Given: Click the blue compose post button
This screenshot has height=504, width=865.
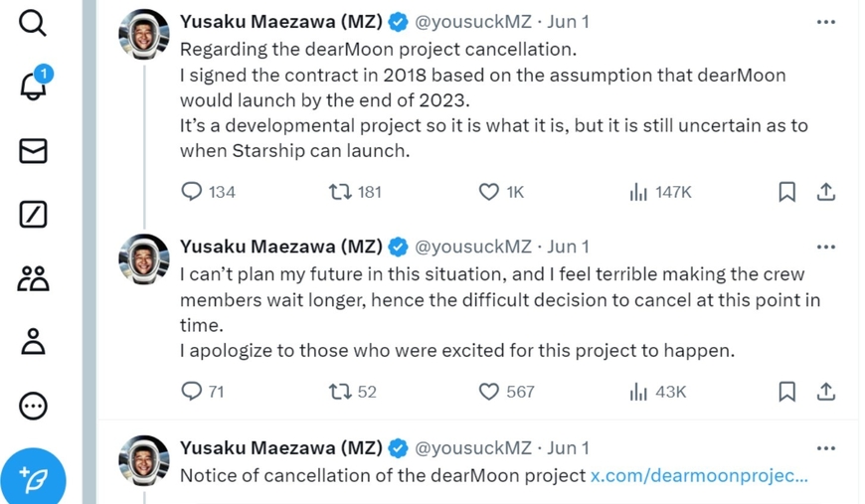Looking at the screenshot, I should 33,478.
